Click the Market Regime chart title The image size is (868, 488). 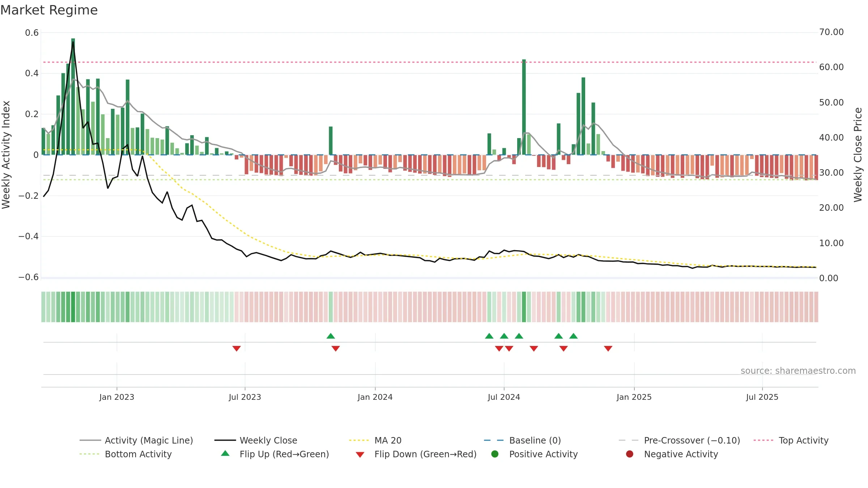pos(49,10)
